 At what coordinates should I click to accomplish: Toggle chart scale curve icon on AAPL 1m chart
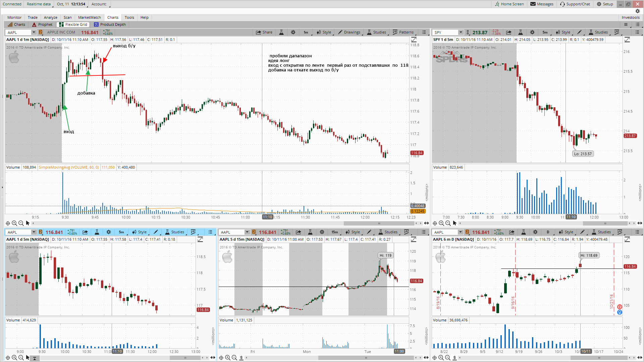(x=414, y=40)
